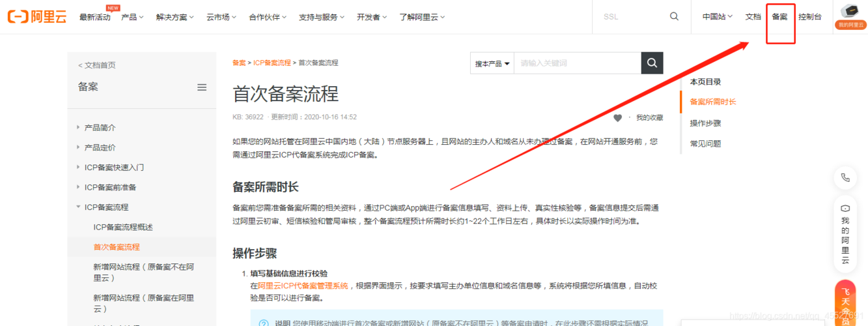Click the 飞天会员 orange floating button
The height and width of the screenshot is (326, 868).
coord(845,303)
